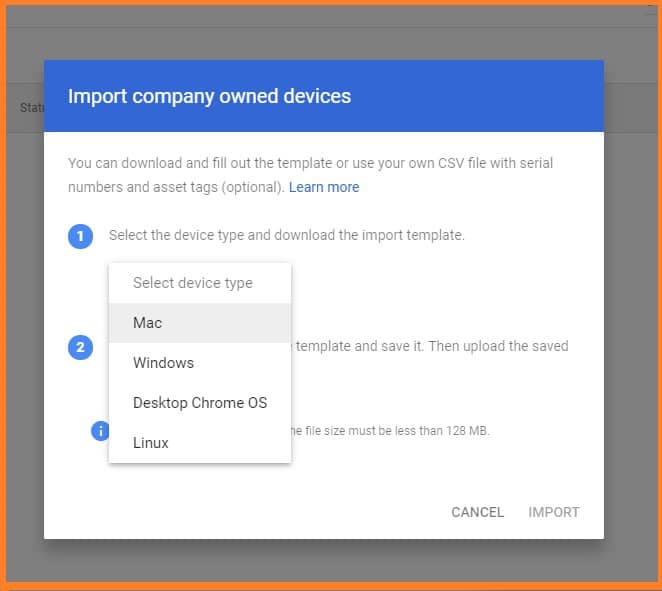Click the step 2 number badge

[80, 348]
